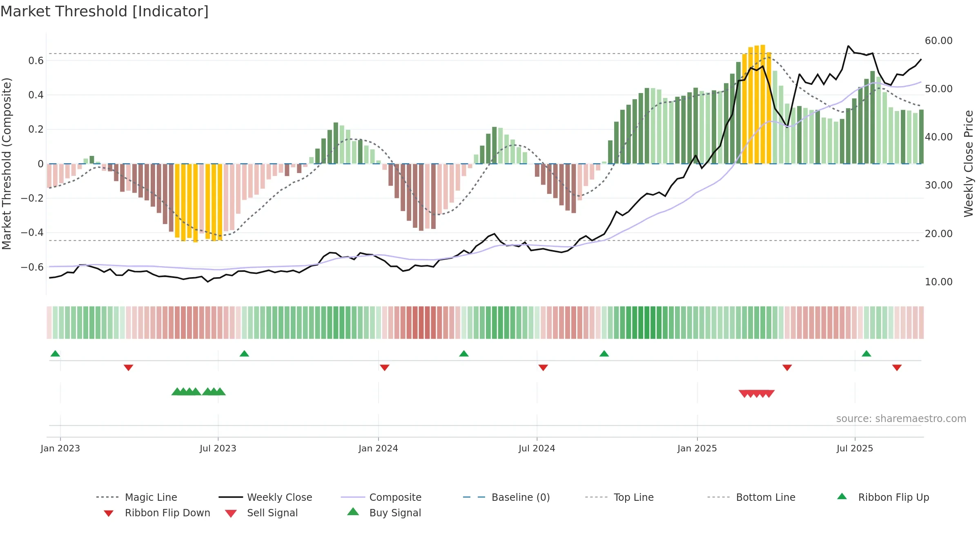Click the 'Jan 2025' x-axis label
The image size is (980, 551).
697,448
